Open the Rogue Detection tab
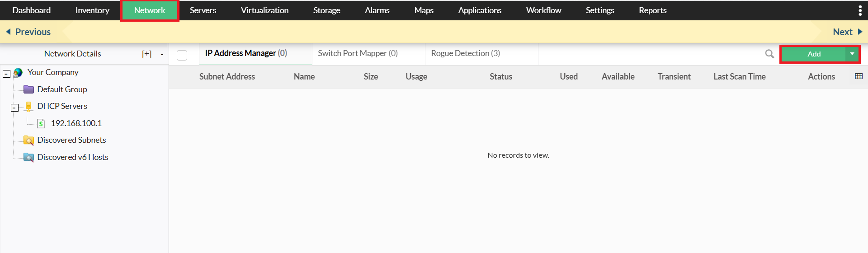Viewport: 868px width, 253px height. tap(465, 53)
